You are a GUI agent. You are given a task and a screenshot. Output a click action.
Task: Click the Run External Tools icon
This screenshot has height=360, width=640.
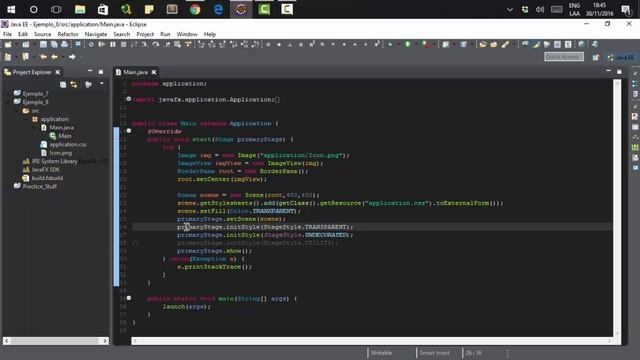point(426,44)
